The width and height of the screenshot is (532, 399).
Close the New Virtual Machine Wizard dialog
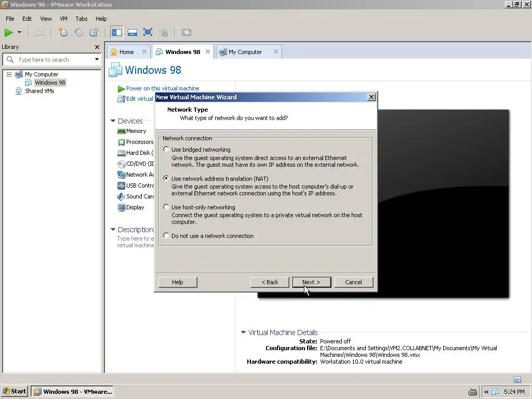point(371,97)
